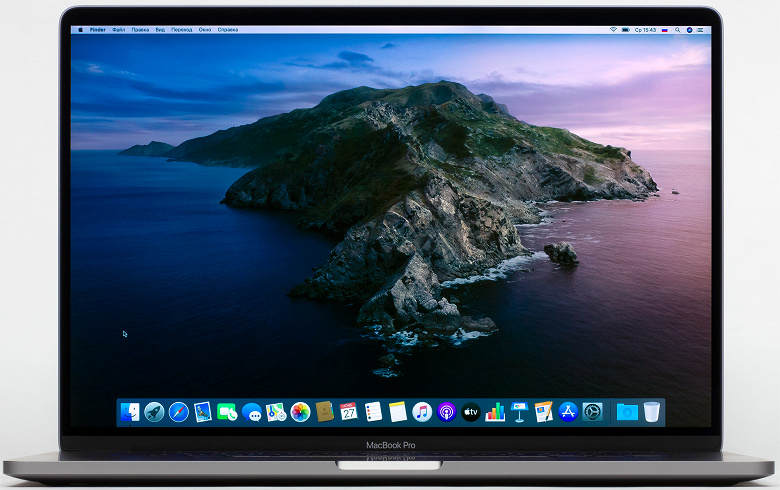Screen dimensions: 780x490
Task: Open App Store icon in Dock
Action: [x=568, y=412]
